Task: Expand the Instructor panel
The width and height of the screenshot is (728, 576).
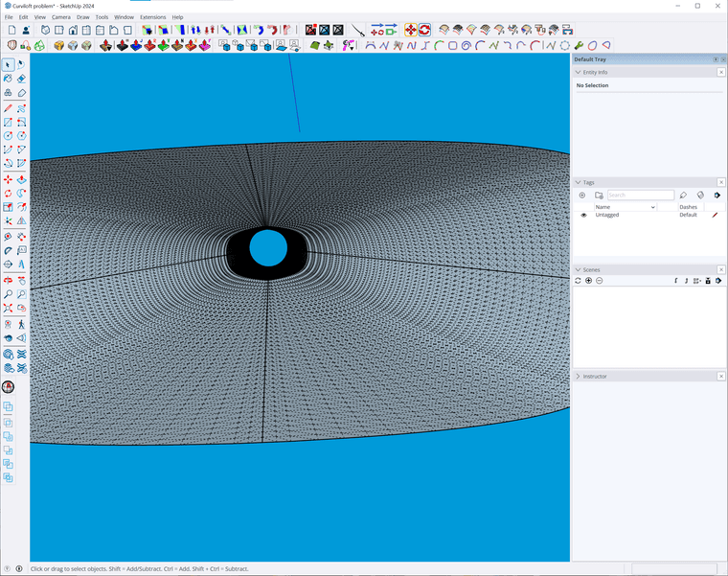Action: point(579,377)
